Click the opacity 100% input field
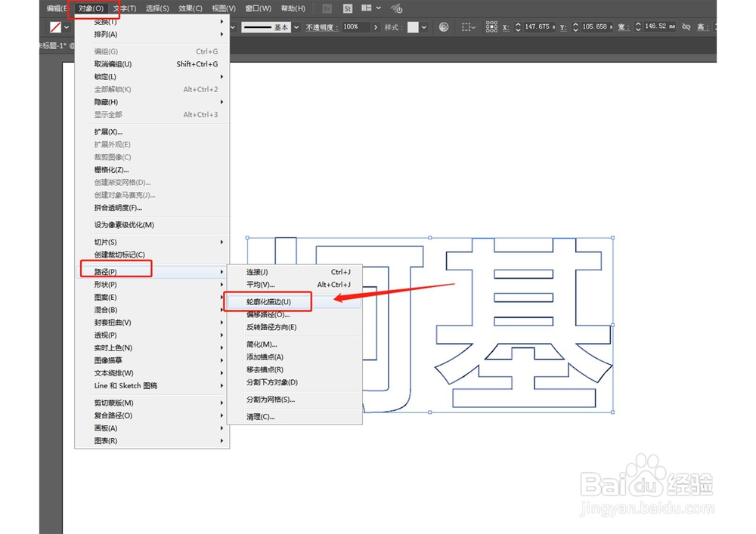Image resolution: width=756 pixels, height=534 pixels. 355,27
